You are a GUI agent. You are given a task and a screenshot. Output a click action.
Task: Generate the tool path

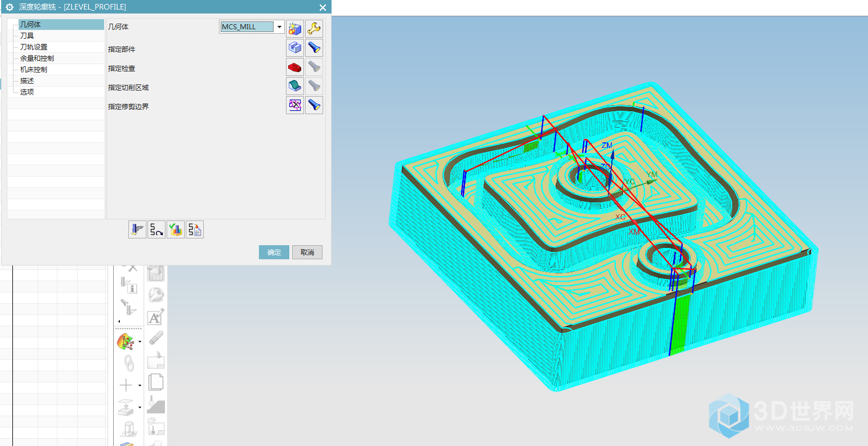pos(137,229)
